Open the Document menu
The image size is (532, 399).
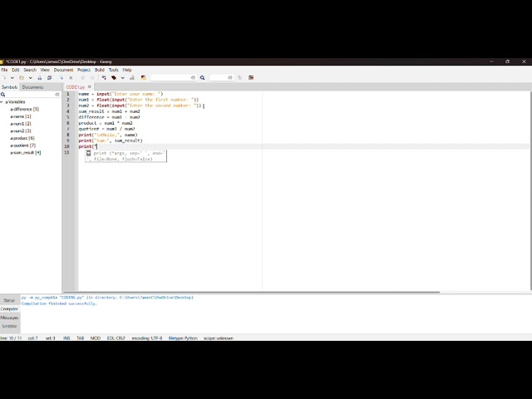pyautogui.click(x=63, y=70)
